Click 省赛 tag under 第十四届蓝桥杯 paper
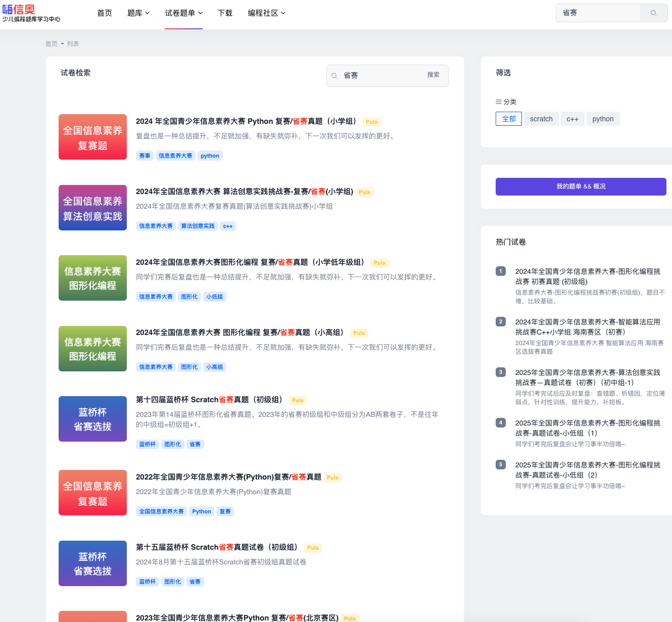Screen dimensions: 672x622 tap(195, 444)
